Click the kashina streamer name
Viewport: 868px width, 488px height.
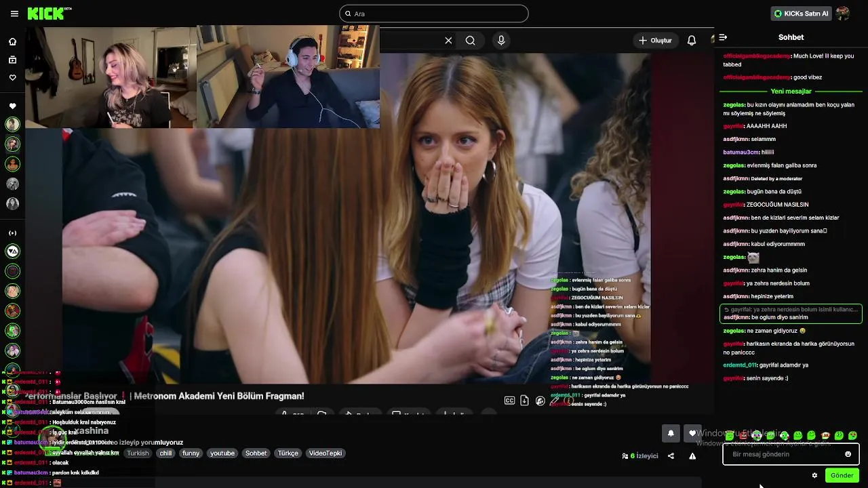(92, 430)
